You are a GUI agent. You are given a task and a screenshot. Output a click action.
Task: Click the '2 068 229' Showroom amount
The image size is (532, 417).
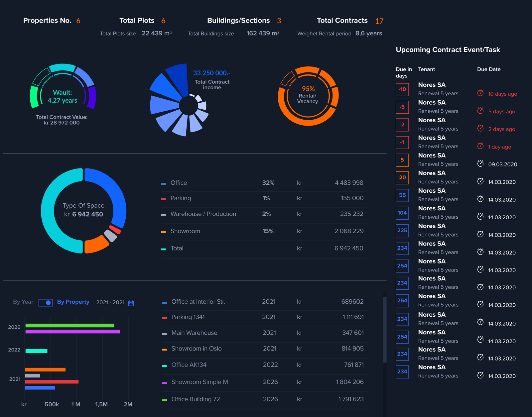(349, 231)
